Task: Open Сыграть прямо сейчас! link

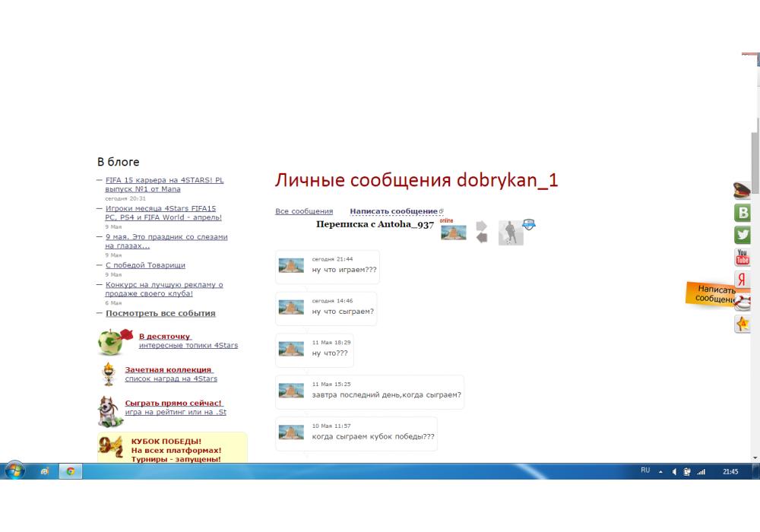Action: point(173,403)
